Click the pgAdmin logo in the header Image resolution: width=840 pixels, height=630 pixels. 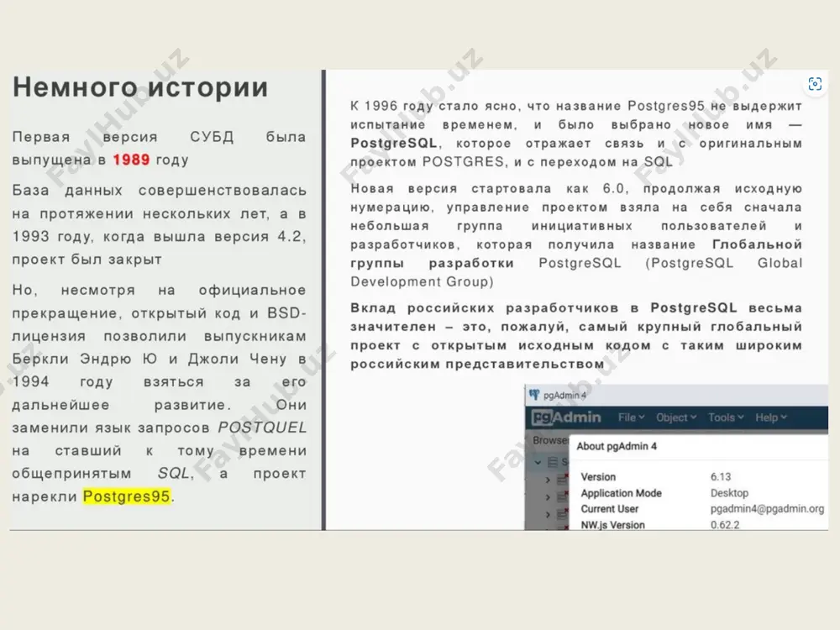click(566, 417)
